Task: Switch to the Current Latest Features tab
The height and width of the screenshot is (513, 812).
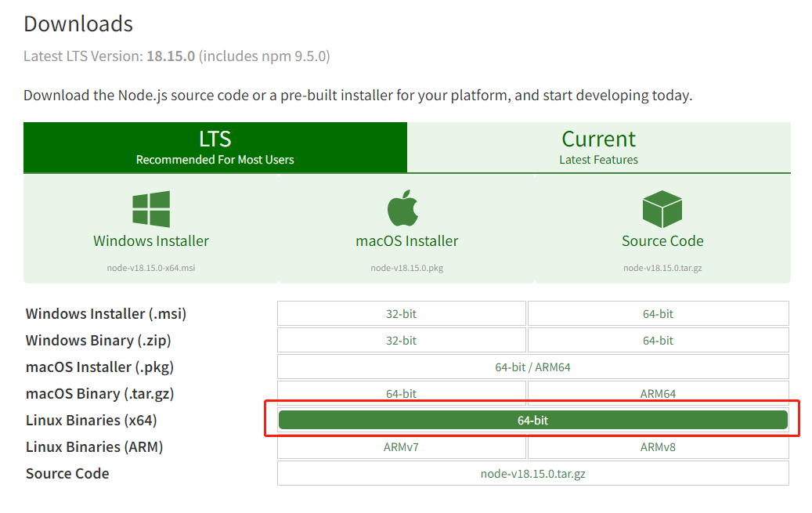Action: (x=598, y=147)
